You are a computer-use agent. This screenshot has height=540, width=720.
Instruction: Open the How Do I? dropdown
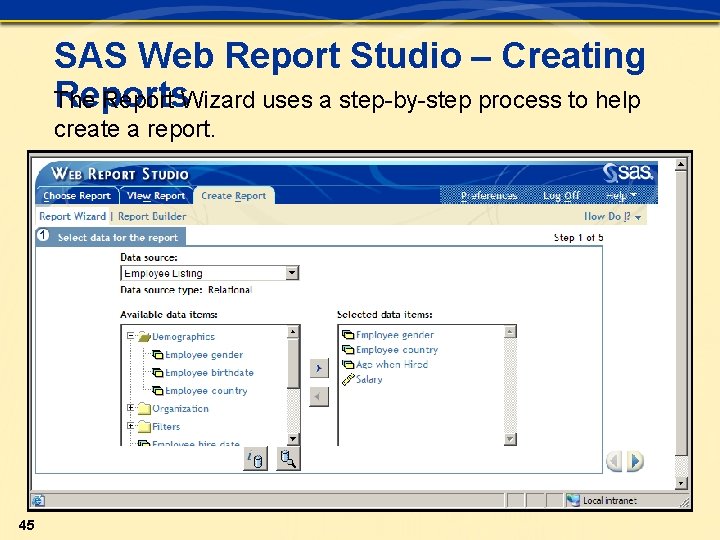tap(612, 216)
